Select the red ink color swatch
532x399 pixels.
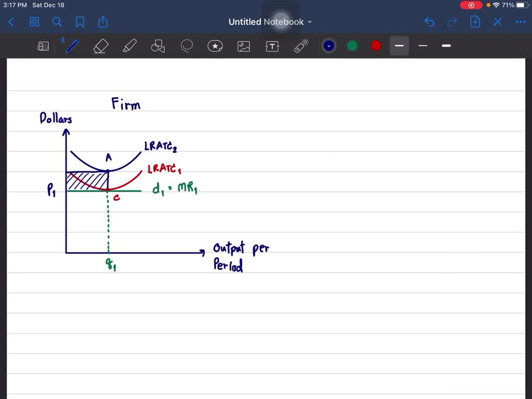[375, 46]
